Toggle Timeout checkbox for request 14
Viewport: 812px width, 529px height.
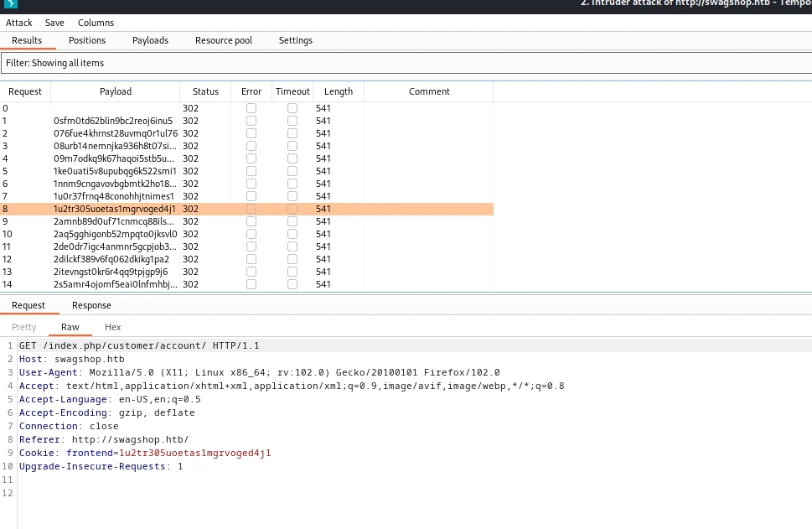(x=292, y=284)
